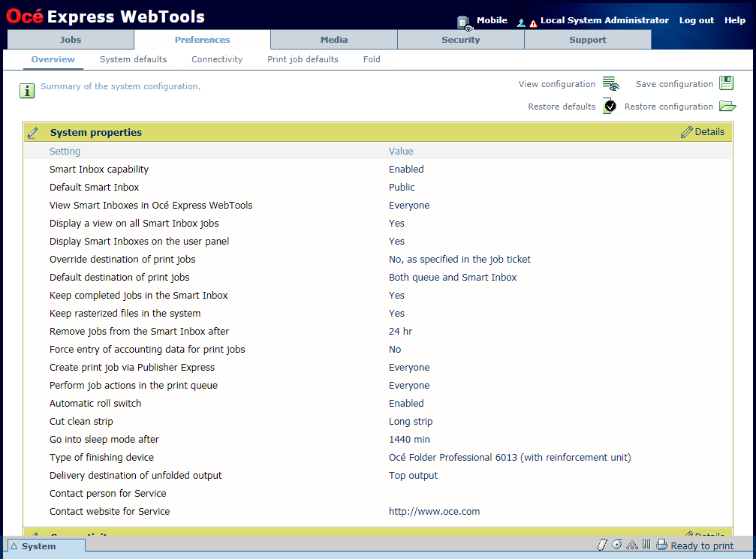This screenshot has width=756, height=559.
Task: Click the 24 hr value
Action: 401,331
